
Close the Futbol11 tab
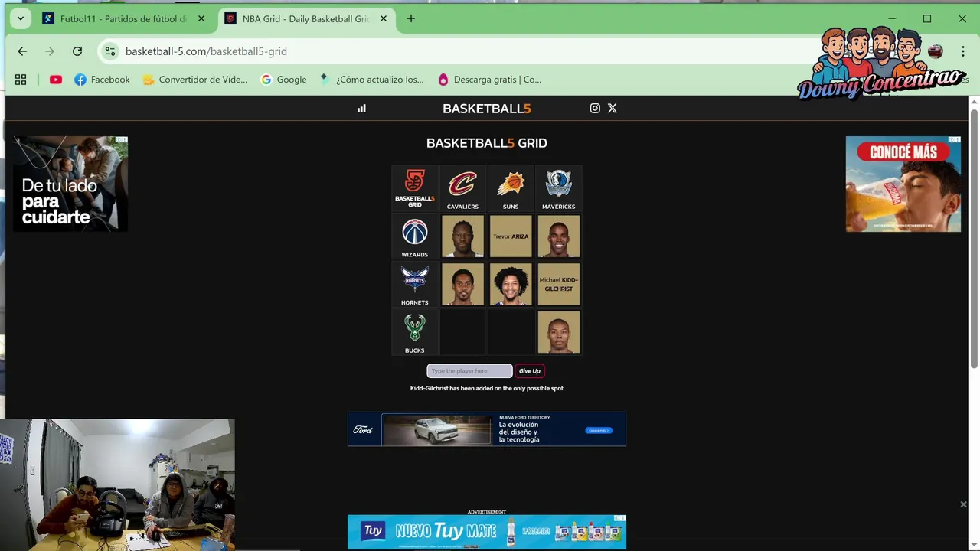(x=201, y=19)
